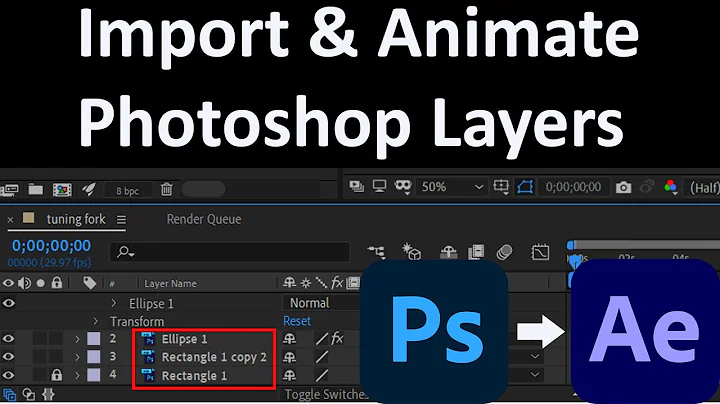Click the viewer timecode 0;00;00;00
This screenshot has width=720, height=404.
click(573, 187)
